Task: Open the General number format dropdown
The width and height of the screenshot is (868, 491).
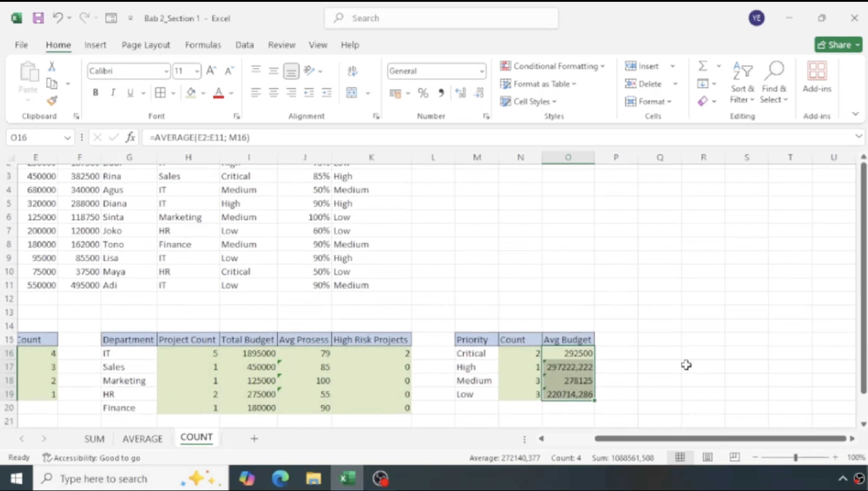Action: click(482, 71)
